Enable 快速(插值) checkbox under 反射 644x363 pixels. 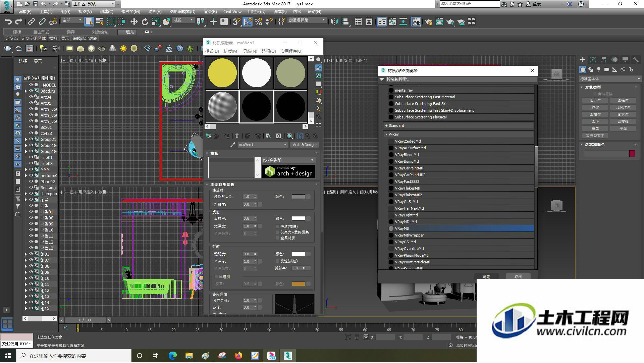(x=278, y=226)
